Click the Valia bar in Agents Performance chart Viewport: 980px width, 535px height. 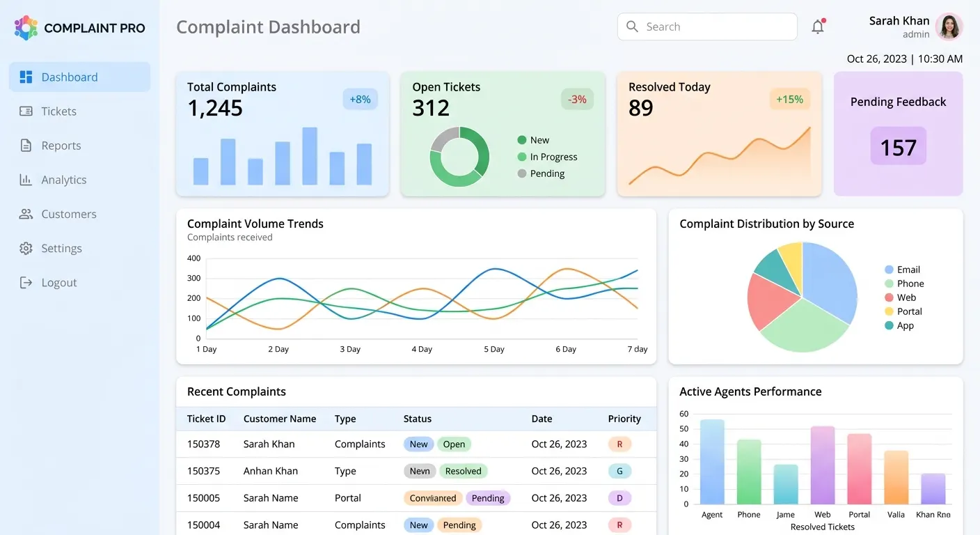(896, 478)
